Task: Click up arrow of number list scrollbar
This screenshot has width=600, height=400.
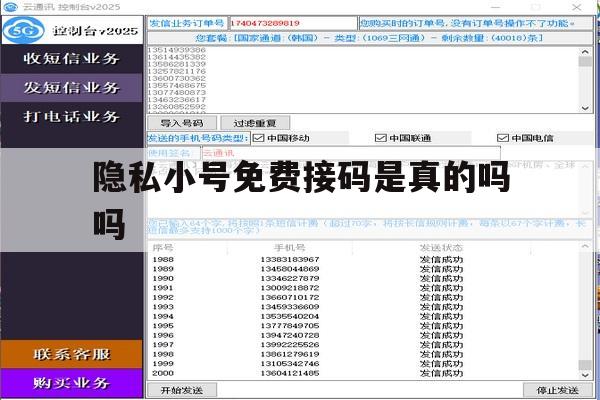Action: tap(585, 52)
